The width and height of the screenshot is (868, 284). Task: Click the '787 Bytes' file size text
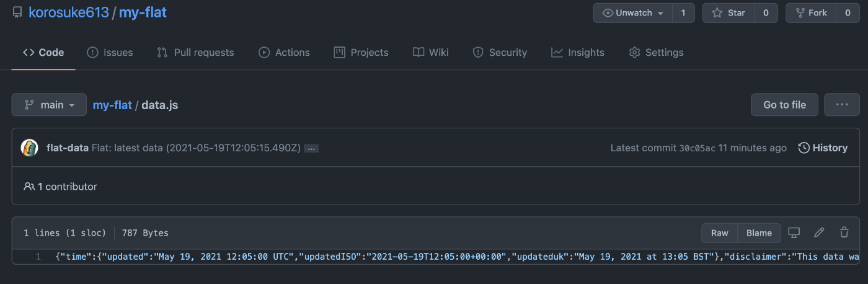click(145, 233)
